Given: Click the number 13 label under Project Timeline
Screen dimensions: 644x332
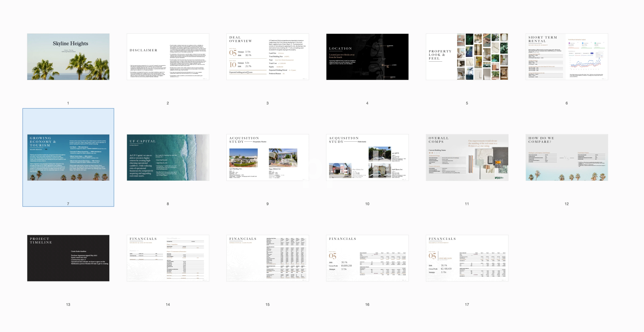Looking at the screenshot, I should 68,305.
